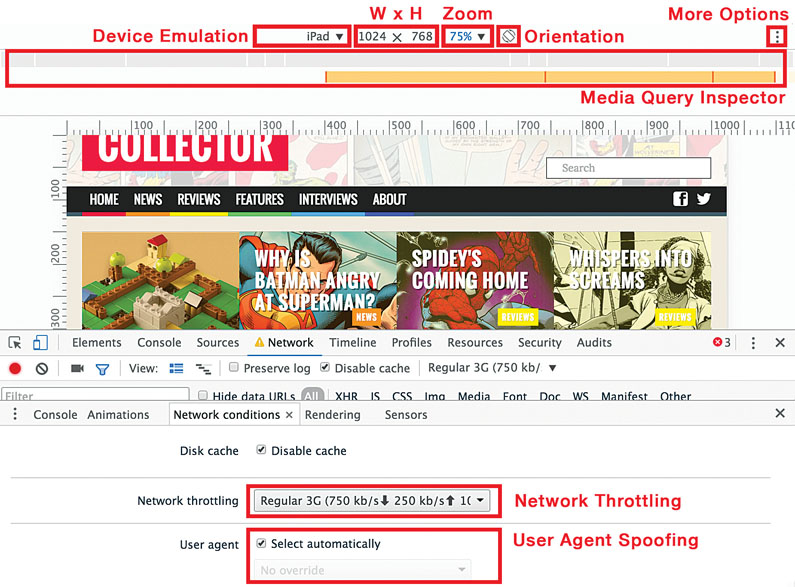Open the Resources tab

[x=475, y=343]
